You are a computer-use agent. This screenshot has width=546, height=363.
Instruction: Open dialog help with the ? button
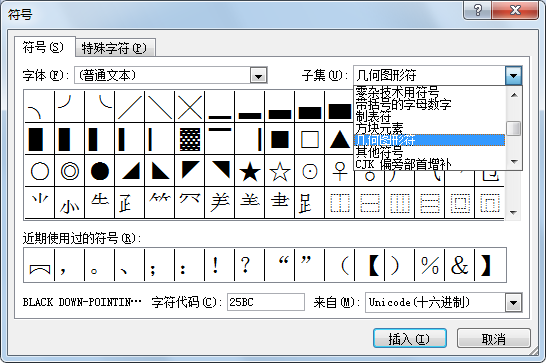point(478,10)
